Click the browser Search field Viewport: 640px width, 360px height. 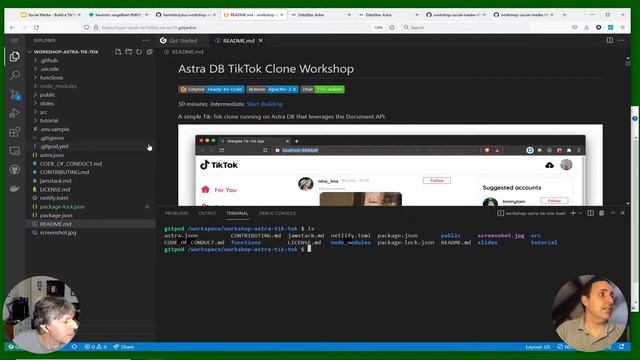[x=465, y=27]
